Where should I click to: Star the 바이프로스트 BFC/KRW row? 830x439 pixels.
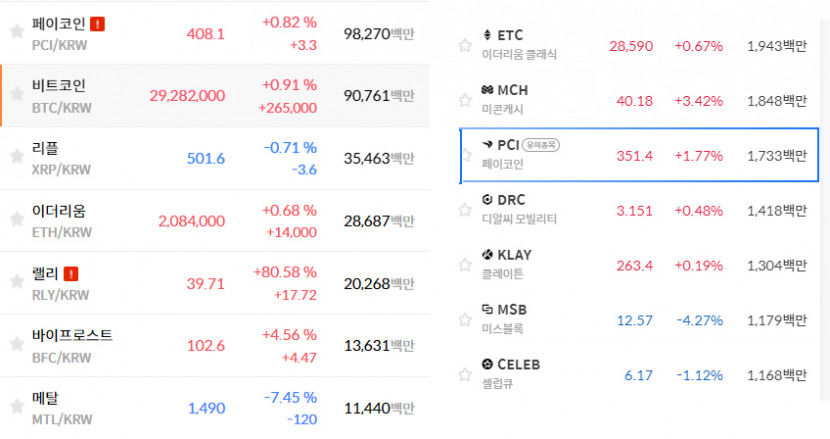(17, 344)
